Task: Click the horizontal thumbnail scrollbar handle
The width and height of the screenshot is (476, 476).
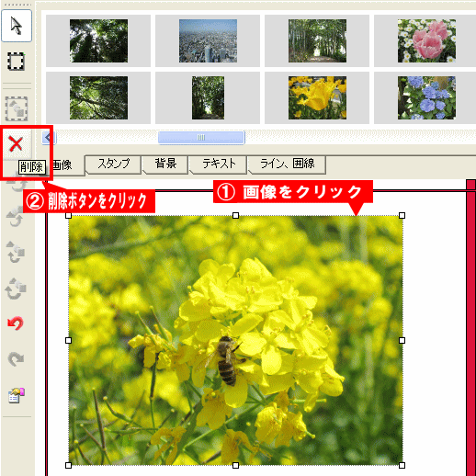Action: pyautogui.click(x=201, y=138)
